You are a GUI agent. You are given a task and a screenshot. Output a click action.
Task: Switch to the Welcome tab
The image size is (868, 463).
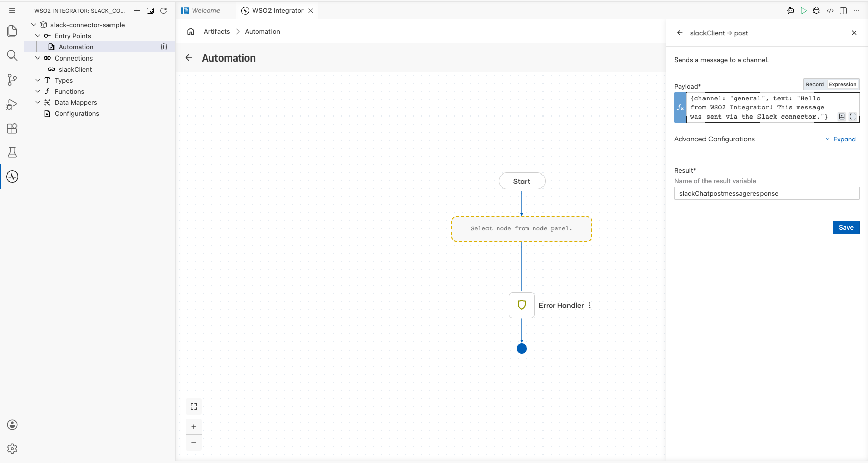click(x=206, y=10)
